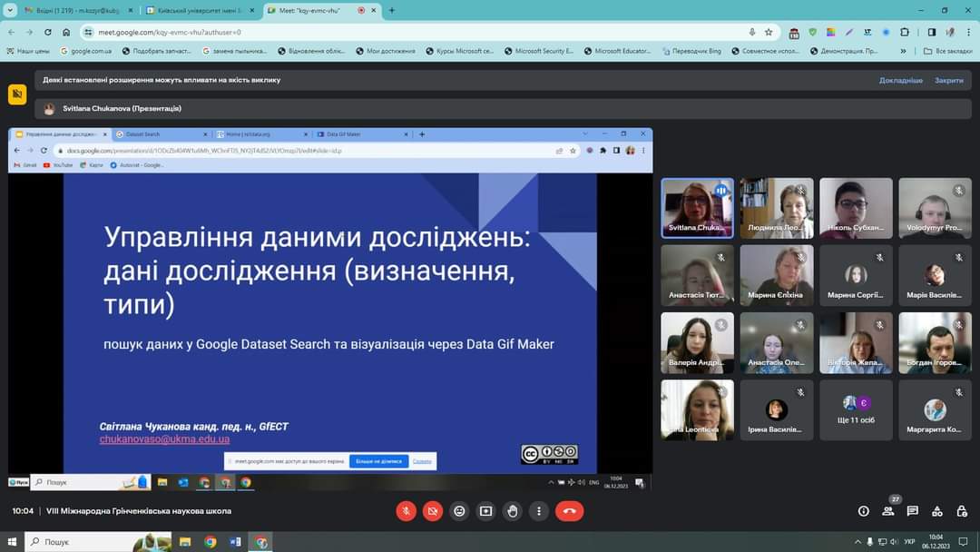980x552 pixels.
Task: Toggle the muted microphone button
Action: pyautogui.click(x=406, y=511)
